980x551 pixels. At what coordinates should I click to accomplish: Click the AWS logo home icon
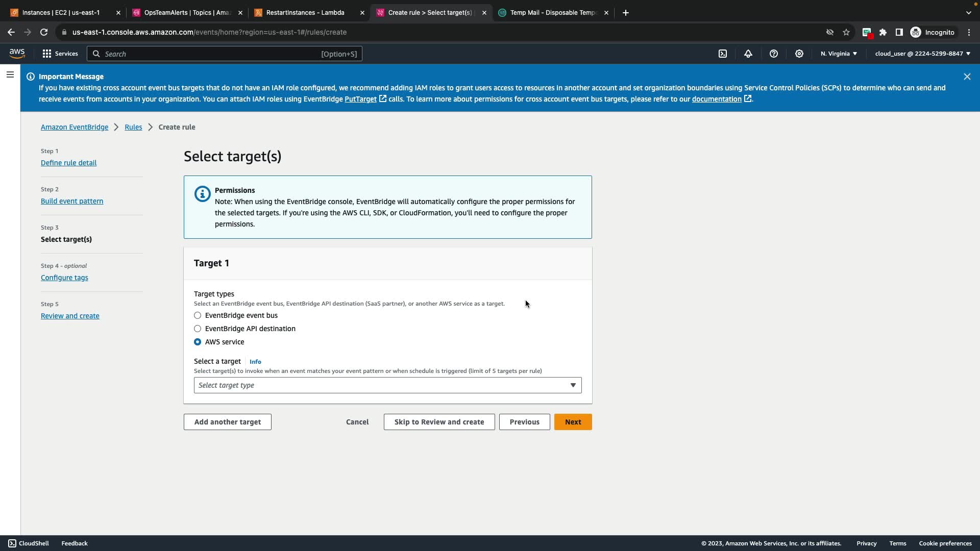[17, 54]
